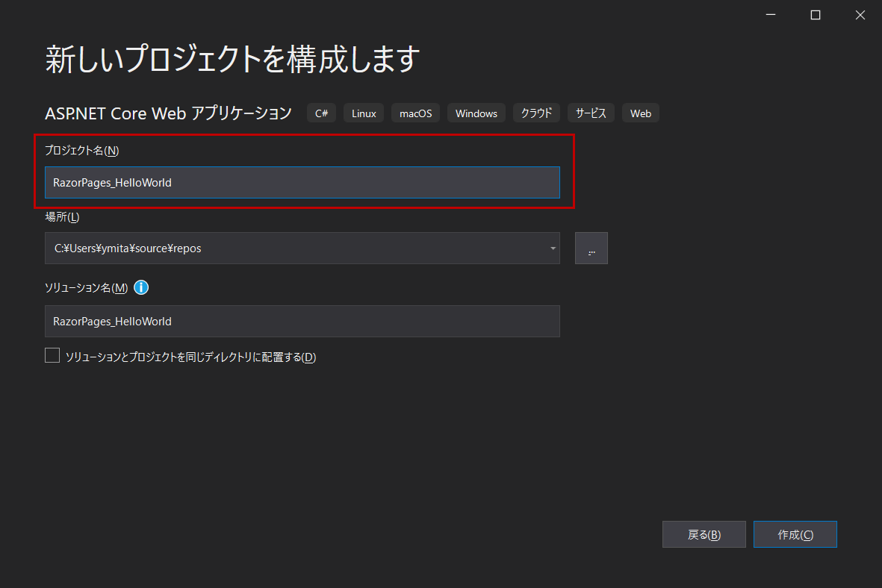Click the Linux tag

pos(364,113)
